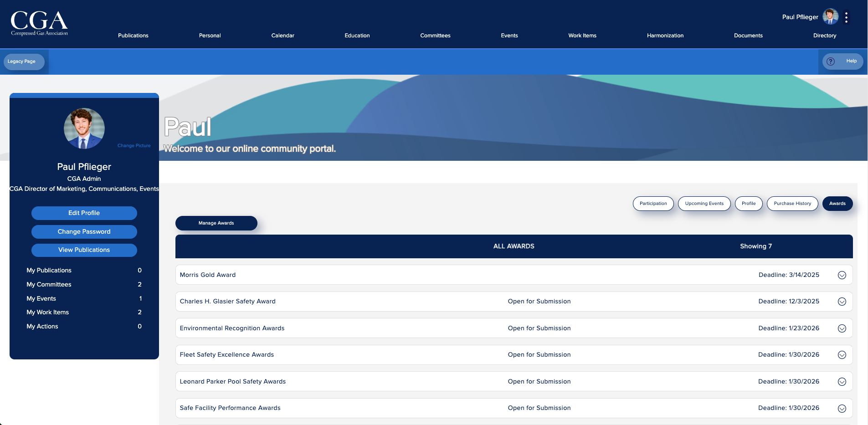
Task: Open the three-dot user menu
Action: click(x=846, y=17)
